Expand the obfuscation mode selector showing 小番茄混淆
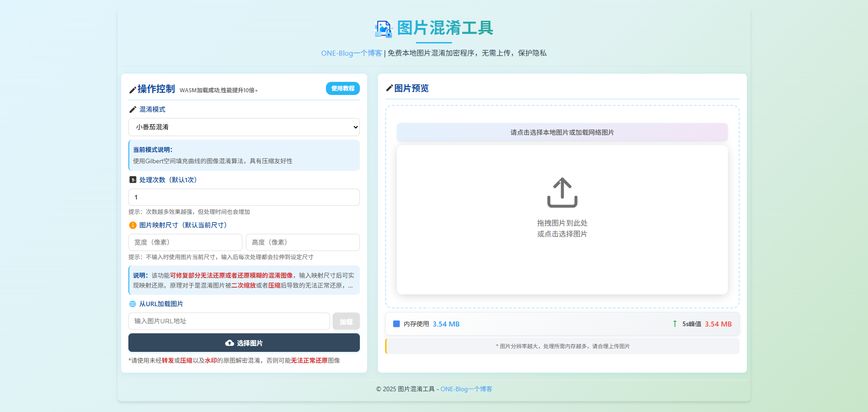The height and width of the screenshot is (412, 868). 244,127
